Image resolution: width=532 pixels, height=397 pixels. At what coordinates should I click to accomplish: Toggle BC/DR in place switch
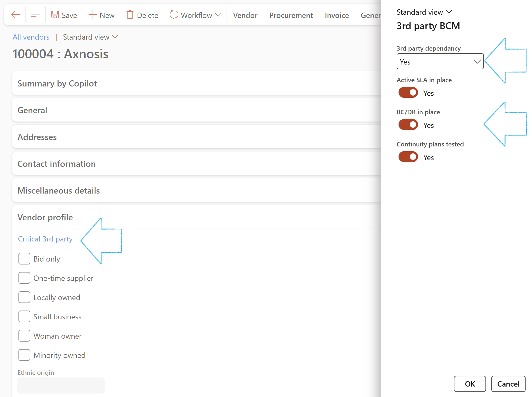(408, 125)
